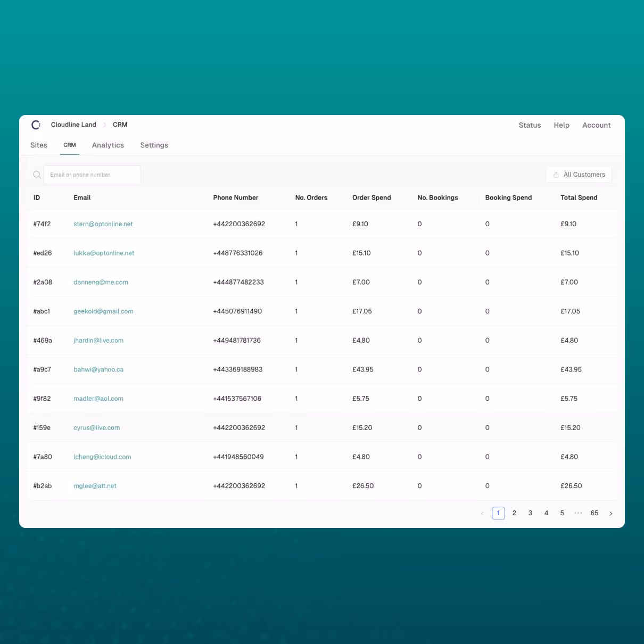644x644 pixels.
Task: Open bahwi@yahoo.ca email link
Action: pos(98,369)
